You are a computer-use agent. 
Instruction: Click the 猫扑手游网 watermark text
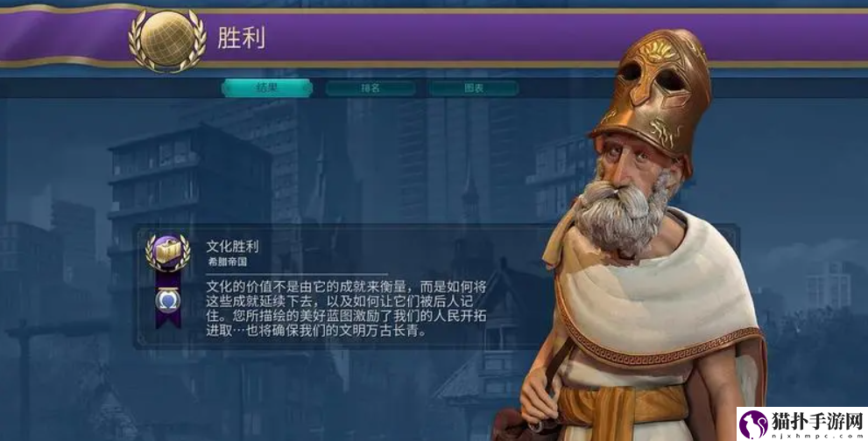[x=817, y=422]
